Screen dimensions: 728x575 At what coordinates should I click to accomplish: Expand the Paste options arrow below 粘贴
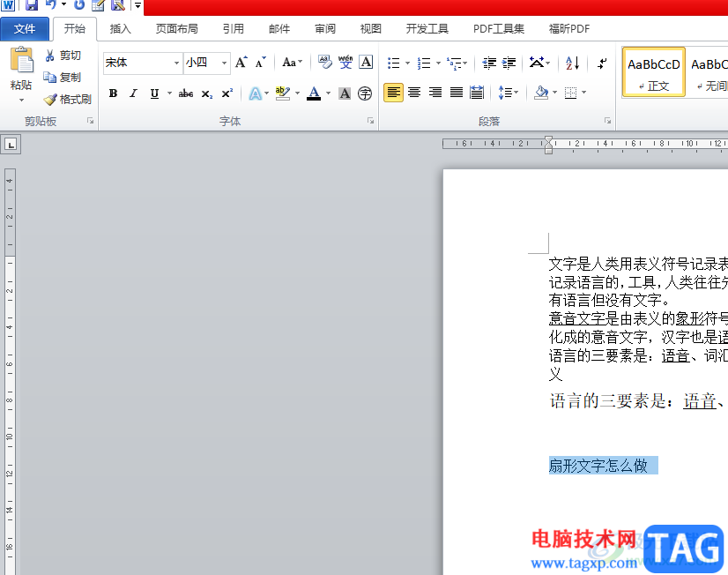click(x=21, y=100)
